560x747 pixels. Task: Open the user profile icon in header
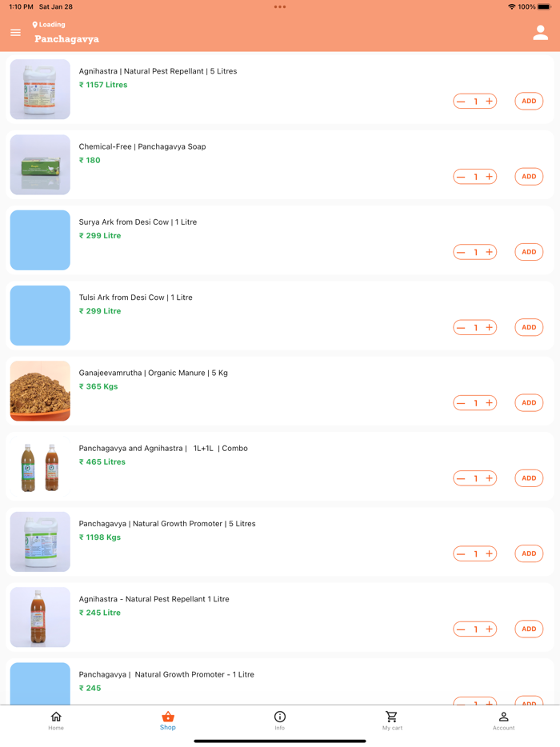pyautogui.click(x=541, y=33)
